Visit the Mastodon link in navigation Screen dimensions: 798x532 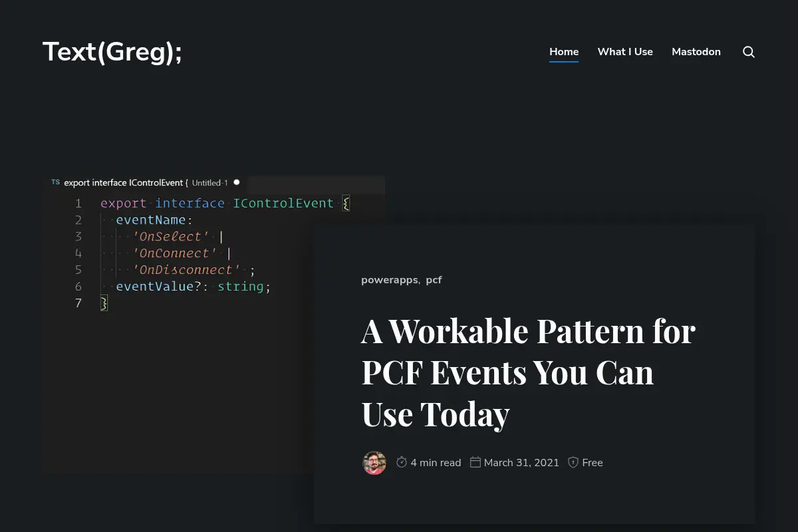[x=696, y=52]
